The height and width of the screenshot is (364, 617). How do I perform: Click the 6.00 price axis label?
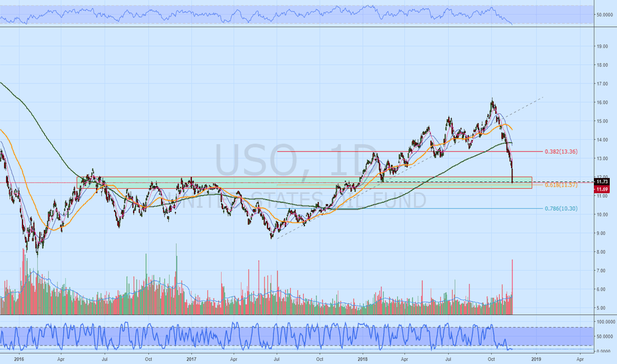[x=602, y=289]
